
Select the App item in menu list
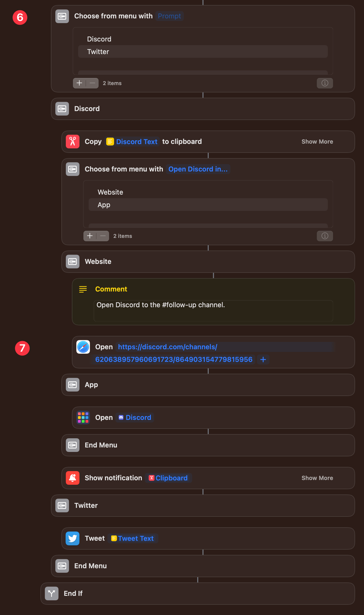[208, 205]
